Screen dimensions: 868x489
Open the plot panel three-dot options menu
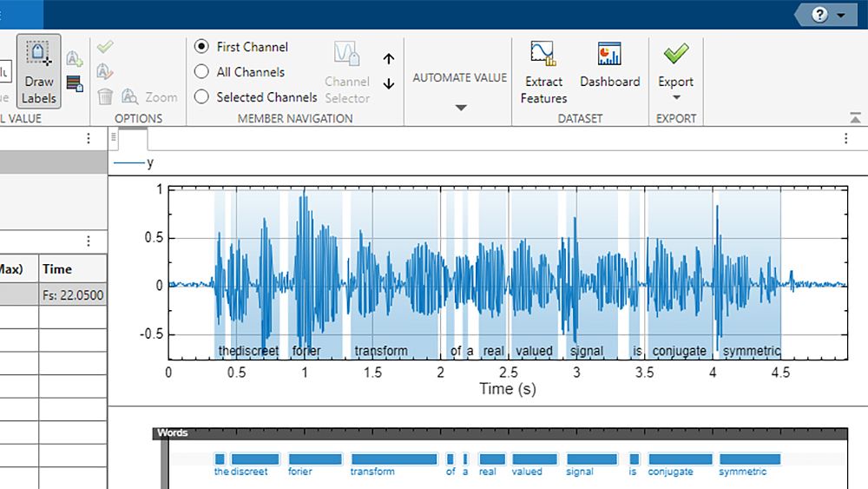click(x=846, y=138)
